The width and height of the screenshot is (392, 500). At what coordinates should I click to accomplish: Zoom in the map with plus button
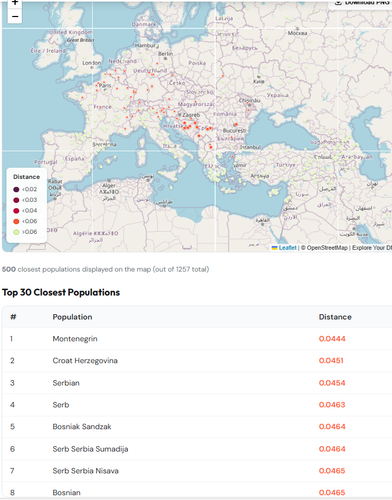(15, 3)
